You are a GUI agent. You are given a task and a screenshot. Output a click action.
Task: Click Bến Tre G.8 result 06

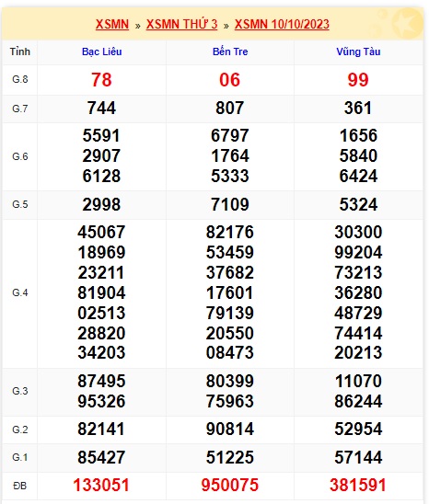point(230,80)
